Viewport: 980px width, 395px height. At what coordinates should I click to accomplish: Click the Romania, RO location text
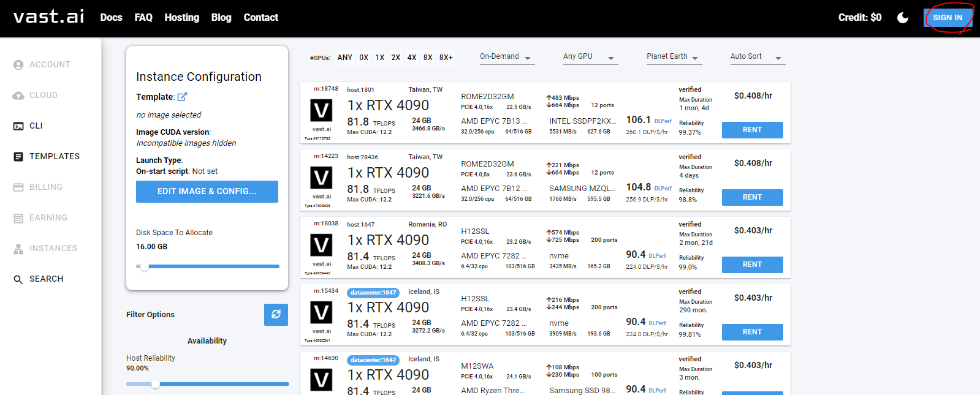[428, 224]
